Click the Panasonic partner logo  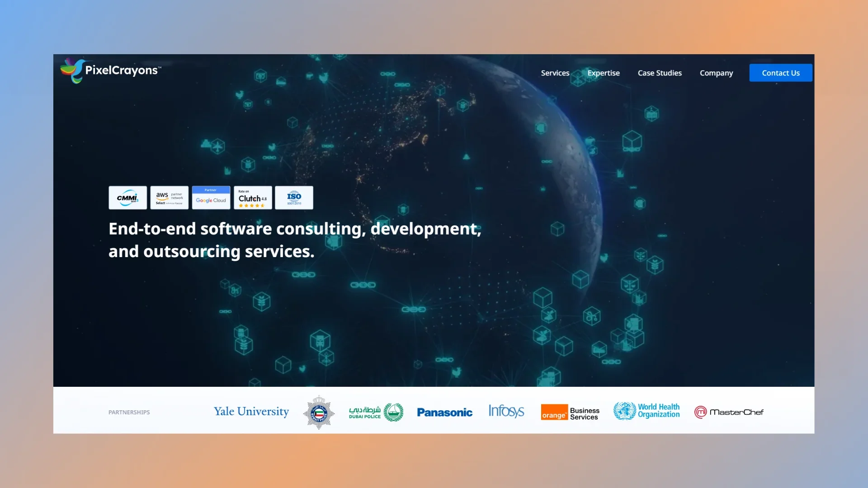coord(444,412)
